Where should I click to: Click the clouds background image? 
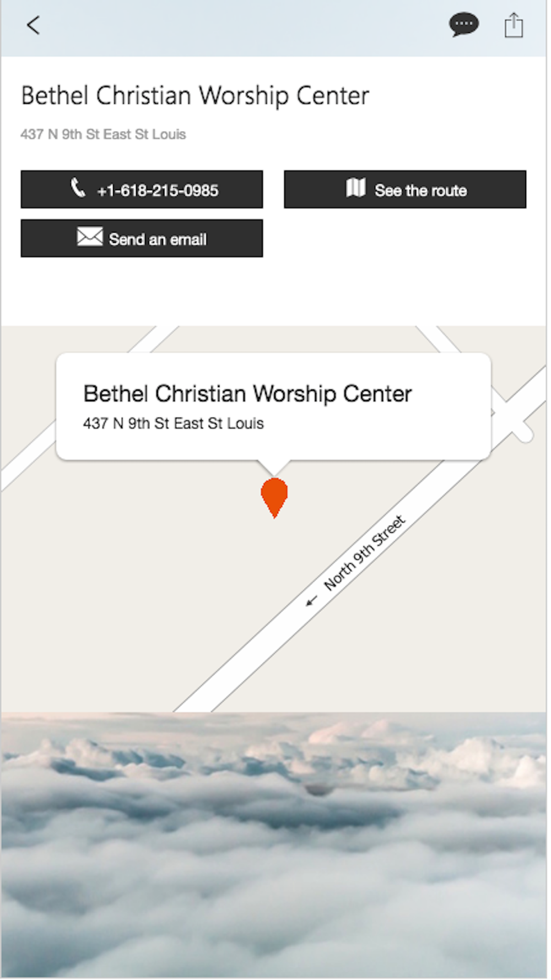(274, 845)
